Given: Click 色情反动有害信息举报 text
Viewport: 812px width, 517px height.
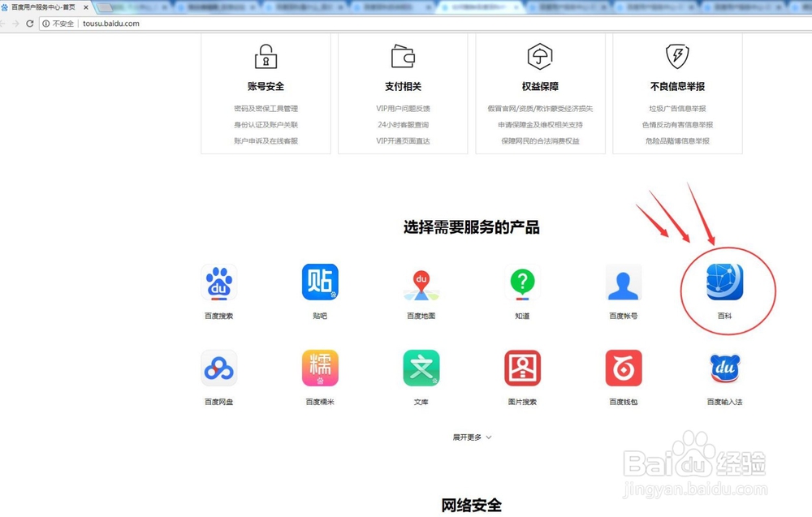Looking at the screenshot, I should pyautogui.click(x=677, y=125).
